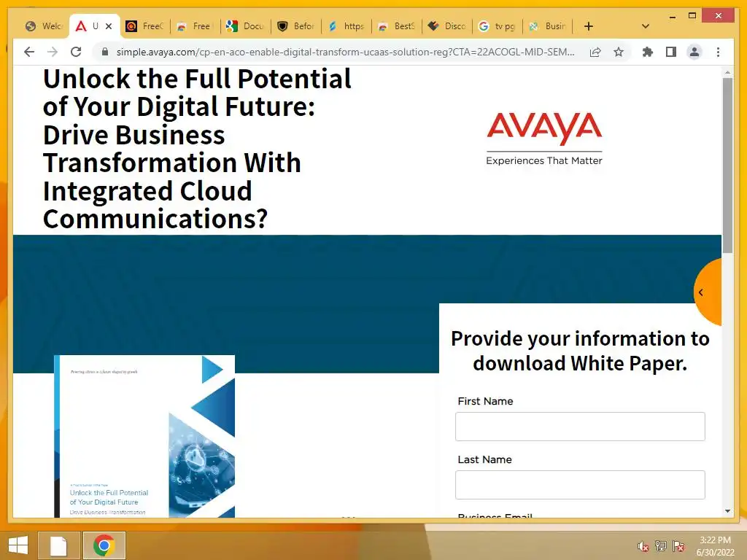
Task: Open the Chrome profile avatar
Action: pyautogui.click(x=694, y=52)
